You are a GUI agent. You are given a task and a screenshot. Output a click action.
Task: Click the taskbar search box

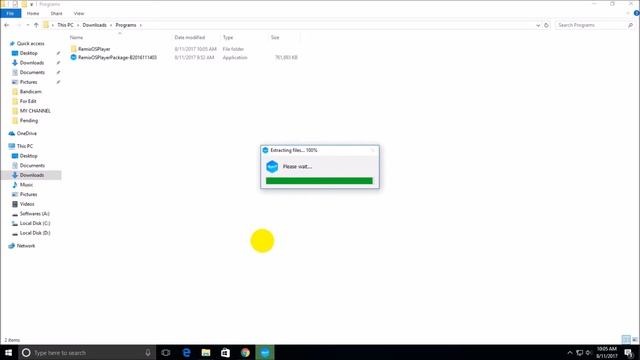[x=87, y=353]
